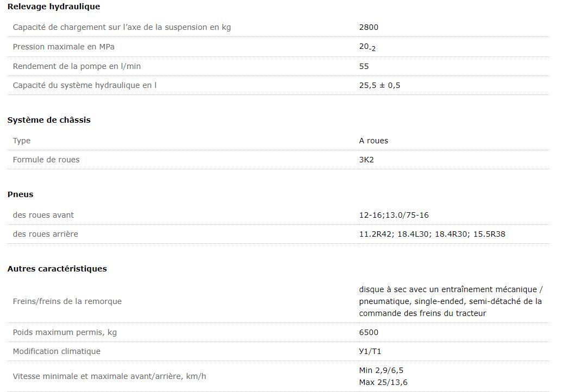Click the chassis Type row label
This screenshot has height=392, width=561.
coord(22,141)
